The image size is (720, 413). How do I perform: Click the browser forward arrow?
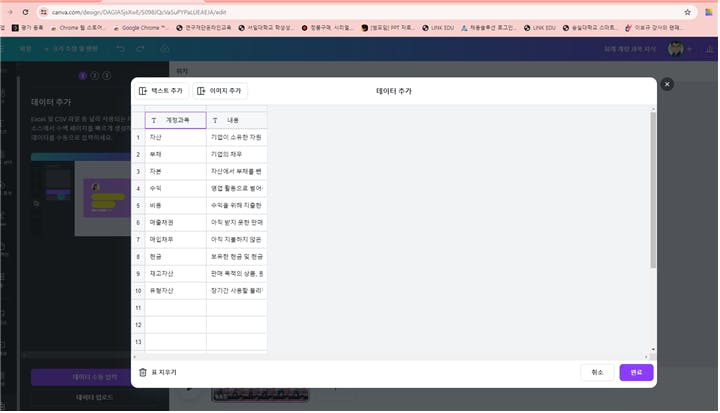[x=10, y=12]
